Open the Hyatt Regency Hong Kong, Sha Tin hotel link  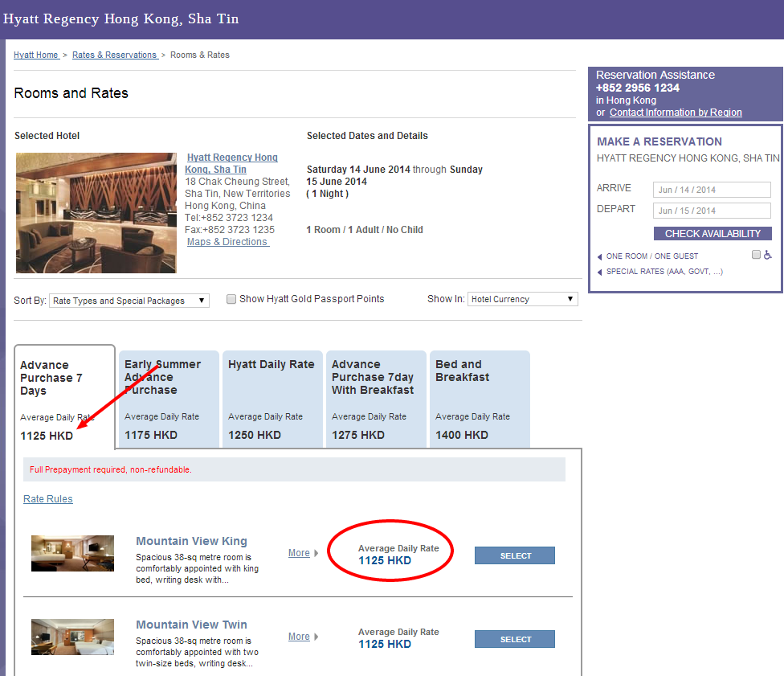(x=231, y=164)
